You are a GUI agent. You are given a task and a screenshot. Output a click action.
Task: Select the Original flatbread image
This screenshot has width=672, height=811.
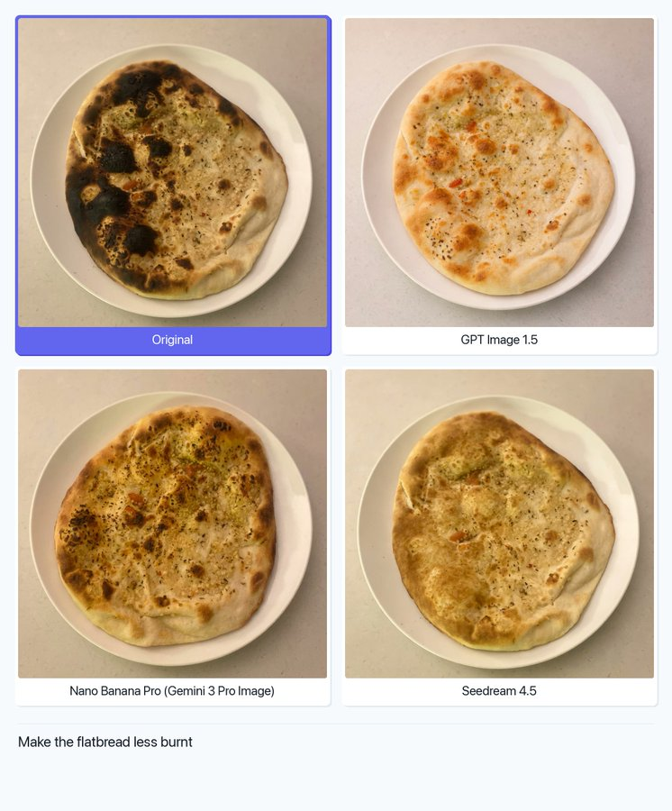173,172
